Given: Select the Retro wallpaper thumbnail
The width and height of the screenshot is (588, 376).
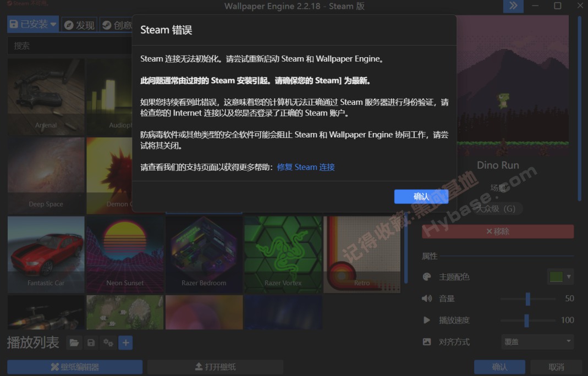Looking at the screenshot, I should (362, 255).
